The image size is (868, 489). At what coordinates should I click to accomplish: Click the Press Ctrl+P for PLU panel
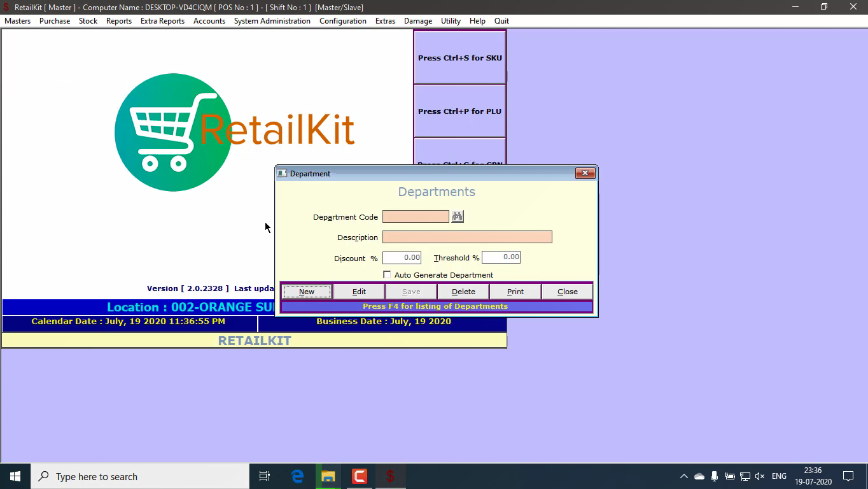[459, 111]
